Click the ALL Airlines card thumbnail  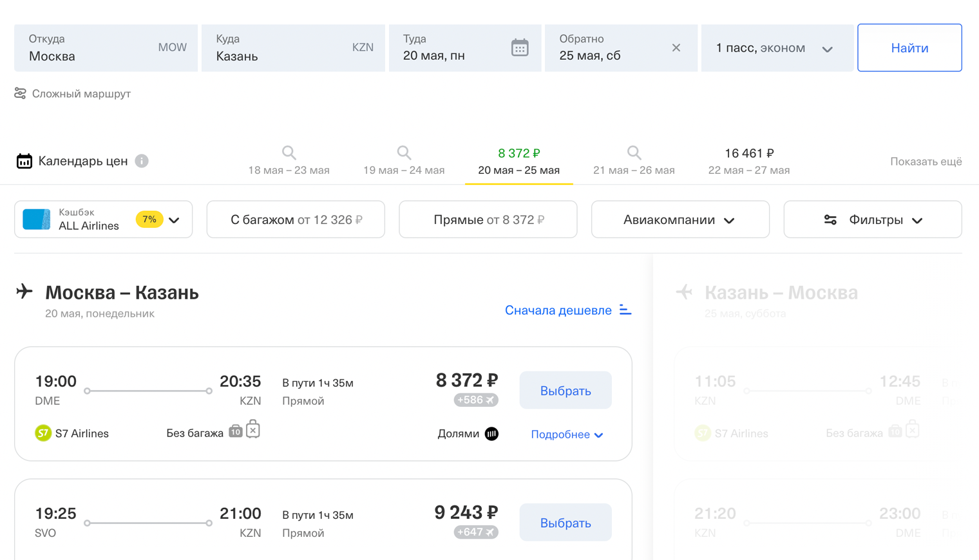click(37, 219)
